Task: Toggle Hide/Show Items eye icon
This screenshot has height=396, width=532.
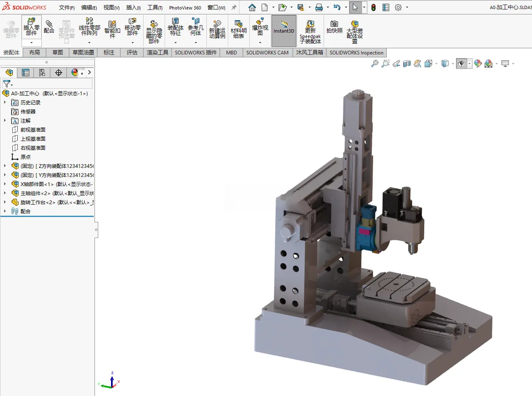Action: click(x=461, y=64)
